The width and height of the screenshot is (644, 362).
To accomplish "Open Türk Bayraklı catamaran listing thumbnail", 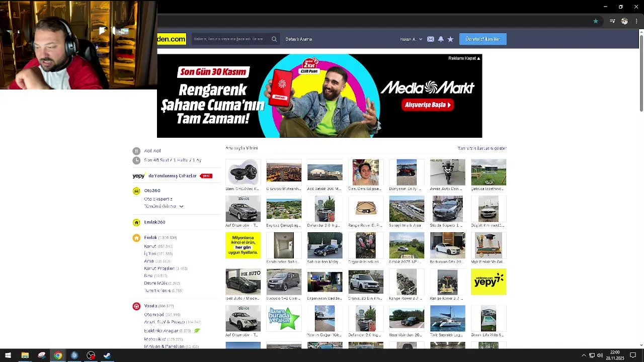I will pyautogui.click(x=448, y=318).
